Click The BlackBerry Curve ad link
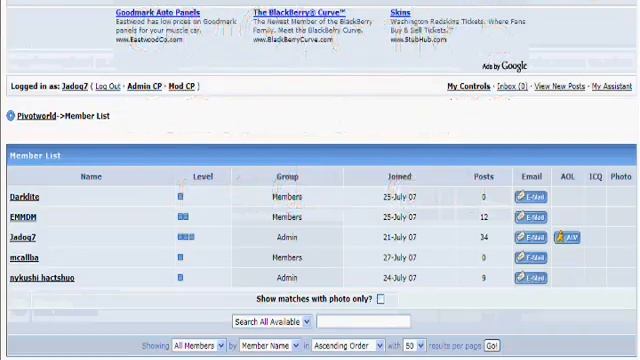 click(x=299, y=13)
